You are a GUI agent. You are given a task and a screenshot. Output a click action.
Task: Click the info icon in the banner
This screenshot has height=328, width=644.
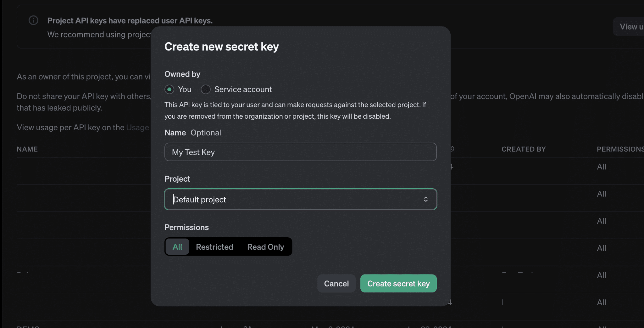click(33, 20)
